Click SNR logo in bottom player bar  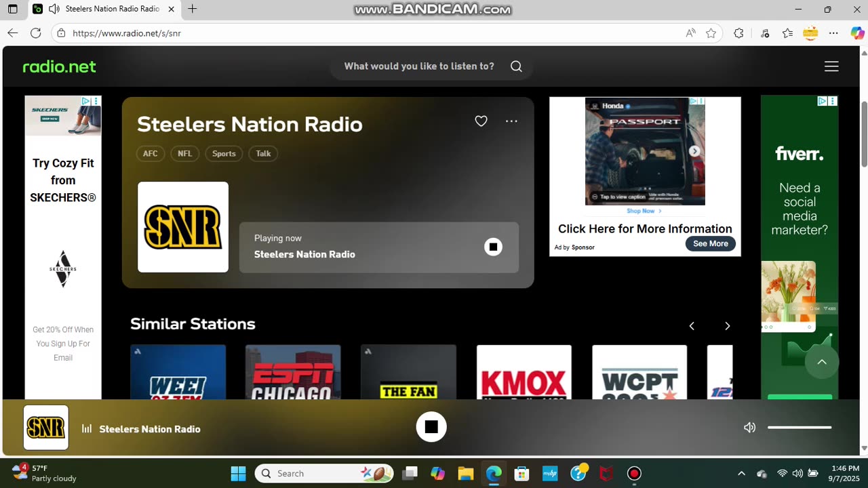click(x=46, y=428)
